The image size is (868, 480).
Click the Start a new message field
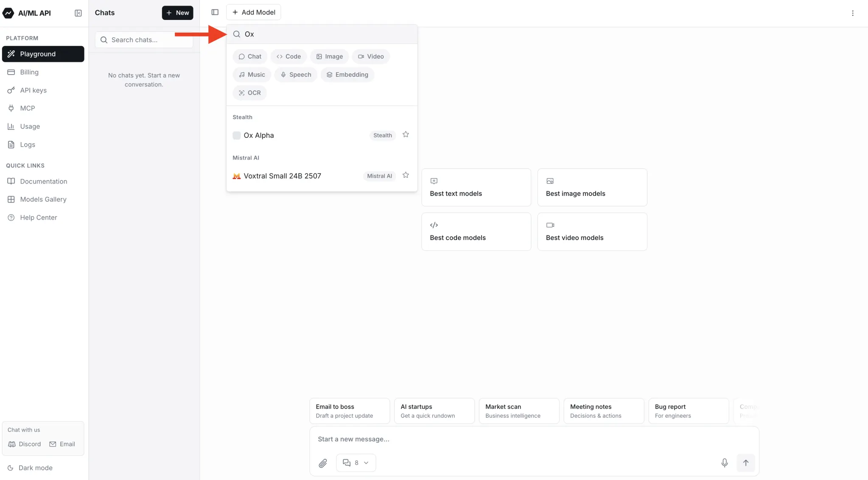(534, 439)
